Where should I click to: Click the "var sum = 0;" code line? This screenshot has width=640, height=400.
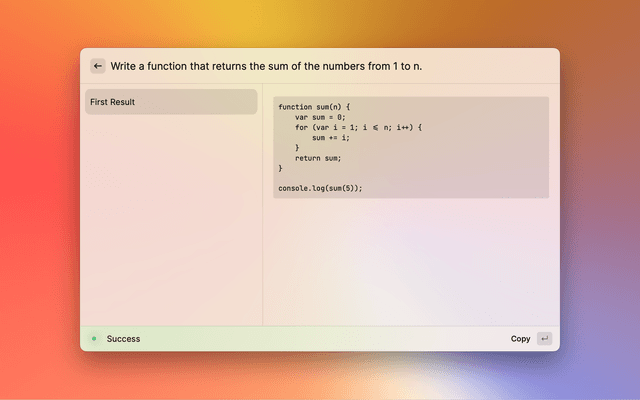pos(320,117)
